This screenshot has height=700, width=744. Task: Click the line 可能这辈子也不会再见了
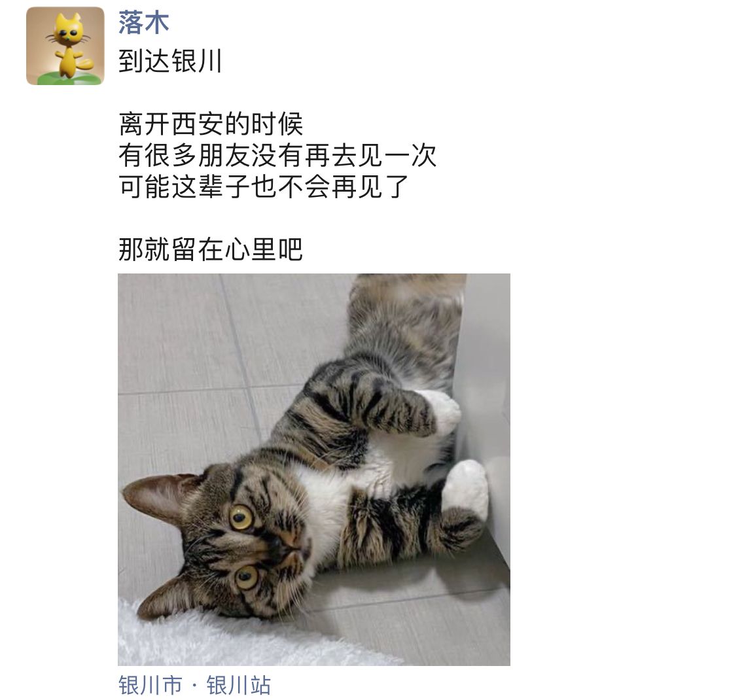264,187
